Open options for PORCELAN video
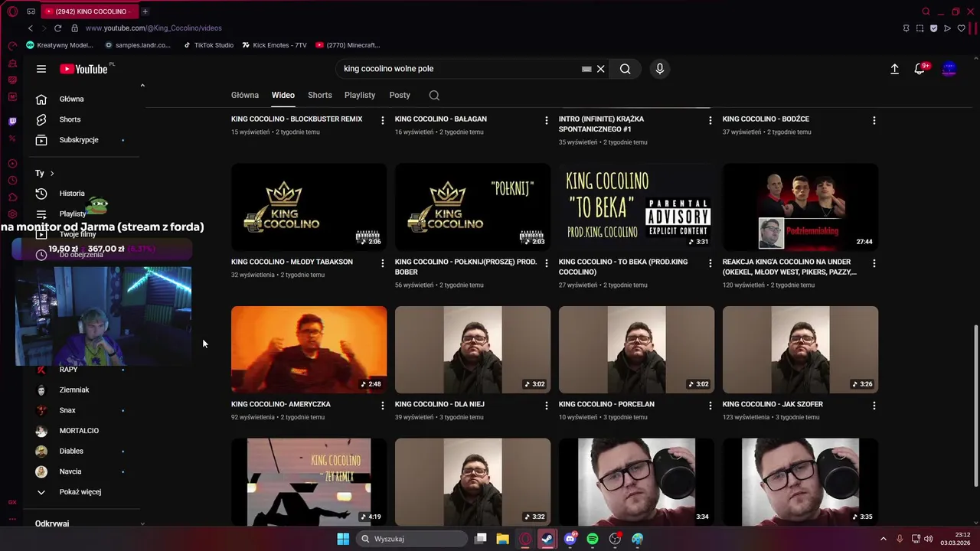This screenshot has height=551, width=980. point(710,406)
